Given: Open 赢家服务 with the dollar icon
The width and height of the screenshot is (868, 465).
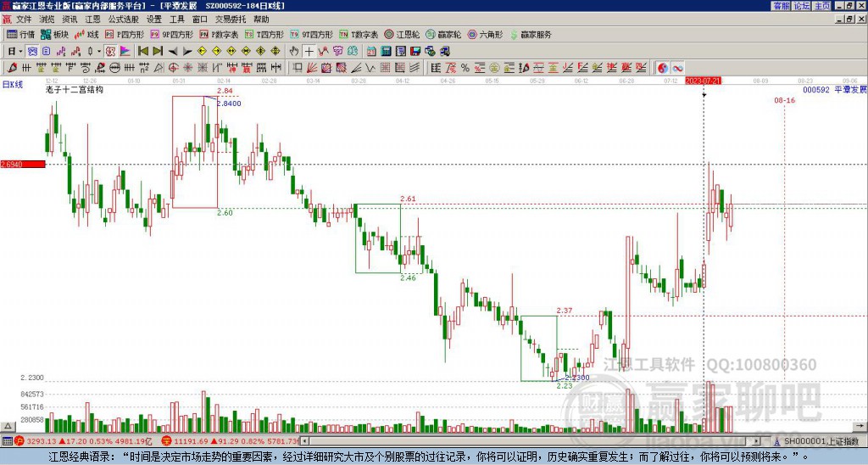Looking at the screenshot, I should pos(531,34).
